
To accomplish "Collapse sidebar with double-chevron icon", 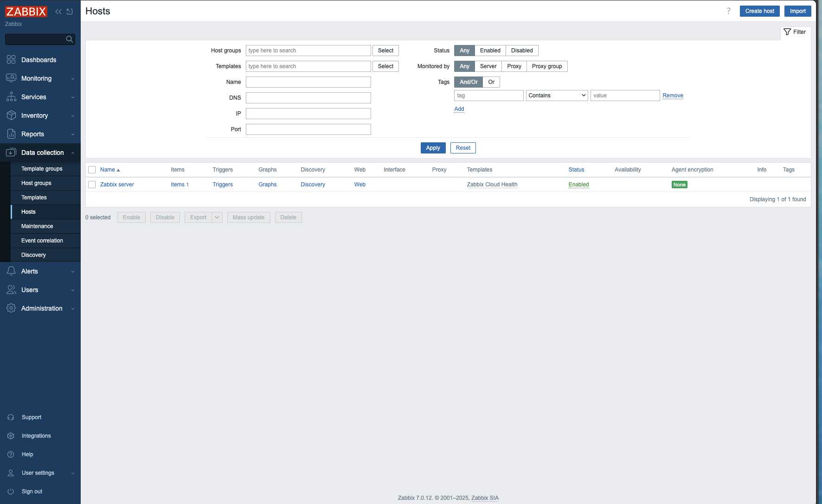I will tap(58, 12).
